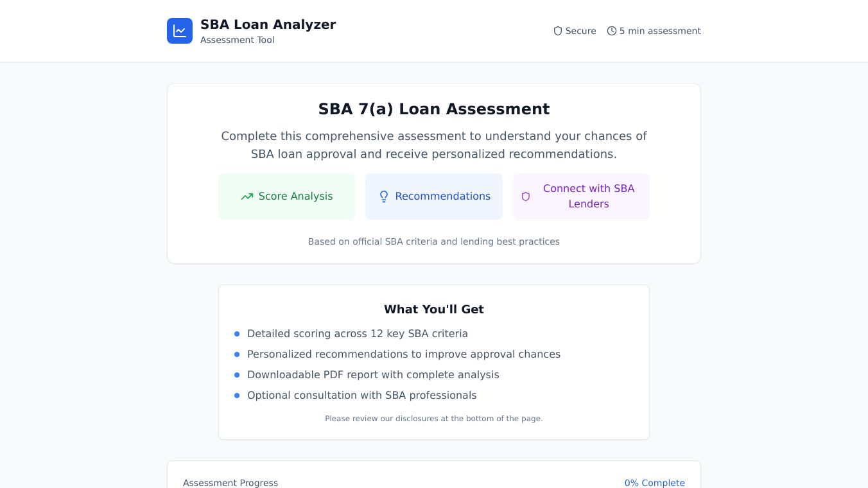The height and width of the screenshot is (488, 868).
Task: Click the Secure label in the header
Action: pyautogui.click(x=580, y=31)
